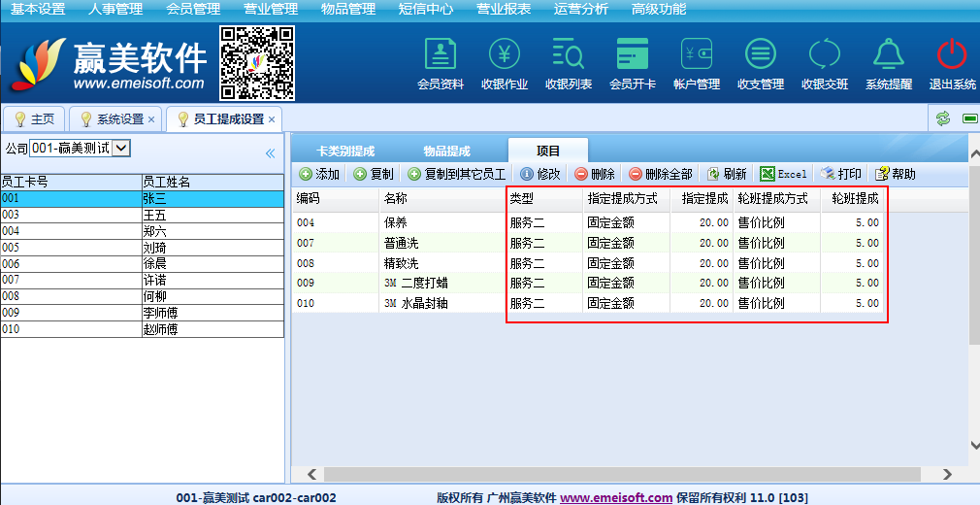This screenshot has width=980, height=505.
Task: Switch to the 卡类别提成 tab
Action: click(345, 151)
